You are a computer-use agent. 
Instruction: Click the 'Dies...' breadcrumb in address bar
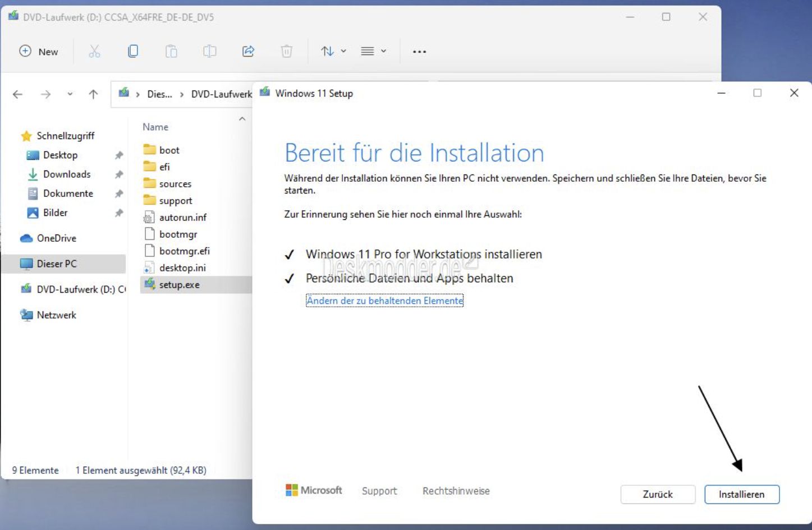click(159, 94)
